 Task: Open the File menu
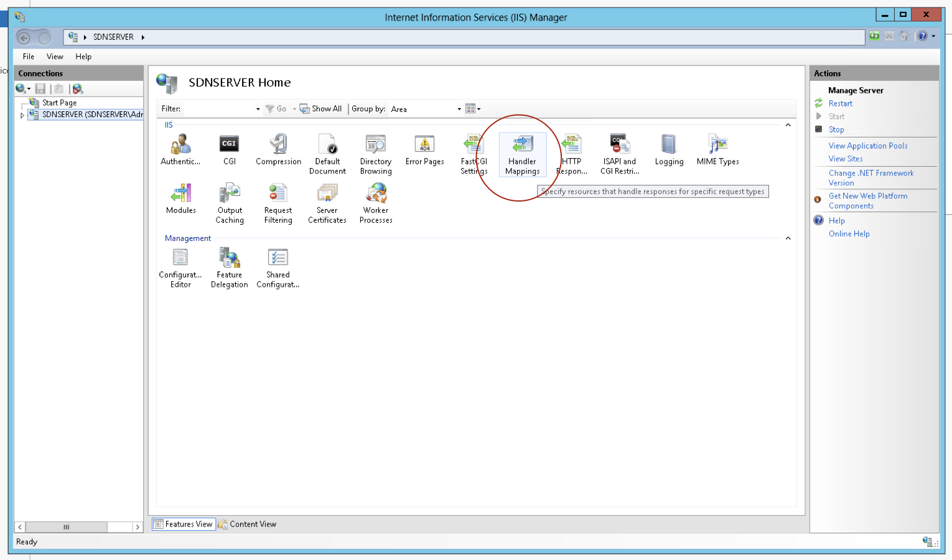[29, 57]
